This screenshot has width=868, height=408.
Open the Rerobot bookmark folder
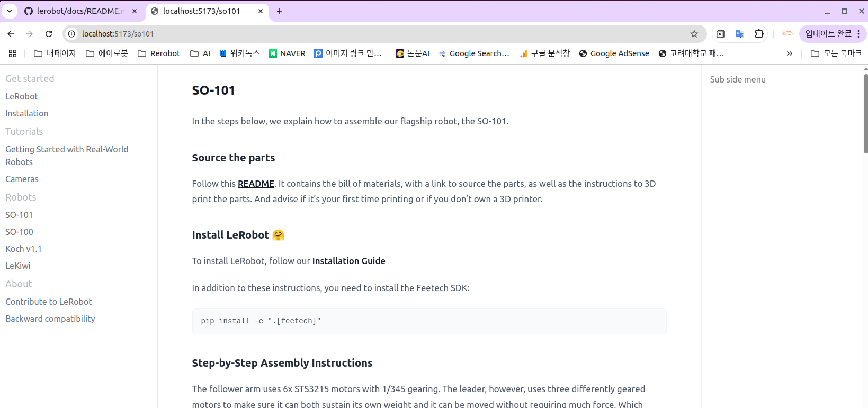click(159, 53)
